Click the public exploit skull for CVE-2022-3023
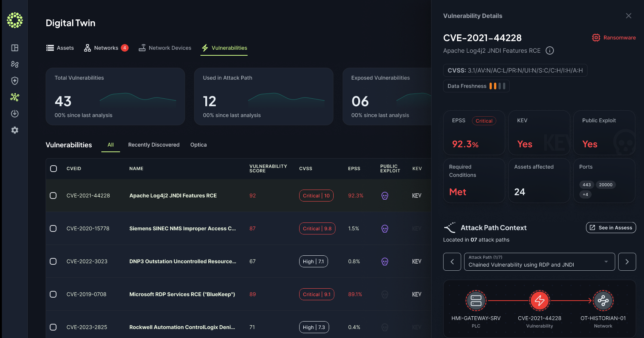This screenshot has height=338, width=644. click(x=385, y=261)
